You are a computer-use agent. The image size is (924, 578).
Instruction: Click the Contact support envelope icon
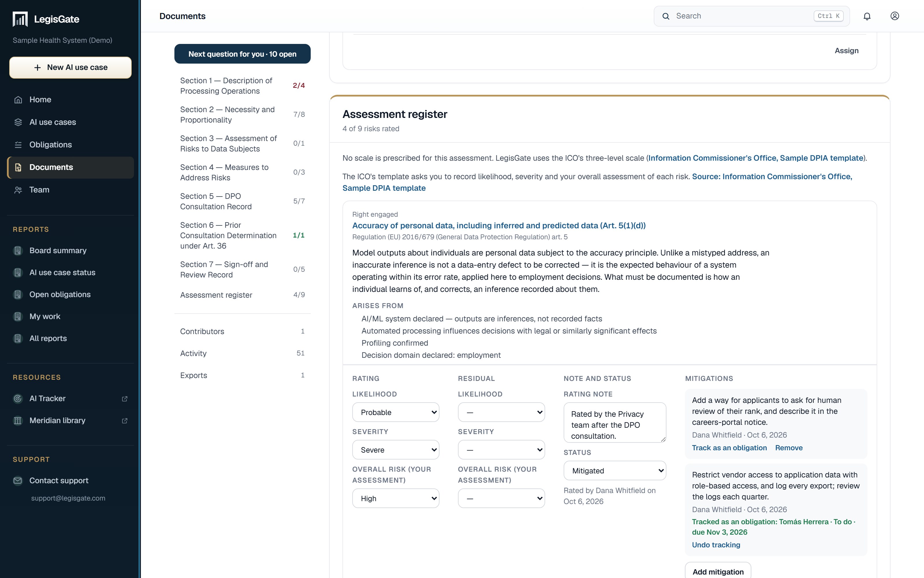click(x=18, y=481)
